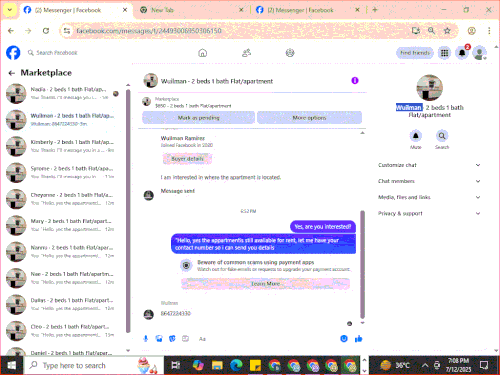Attach a photo file icon
This screenshot has width=500, height=375.
pos(159,339)
